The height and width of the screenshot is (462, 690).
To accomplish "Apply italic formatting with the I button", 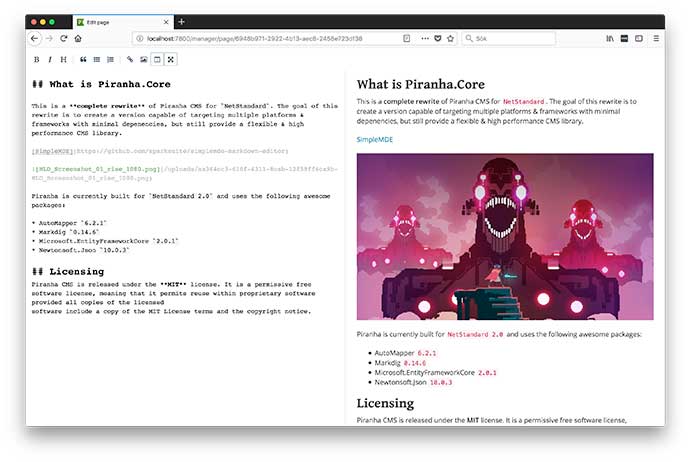I will pyautogui.click(x=50, y=60).
